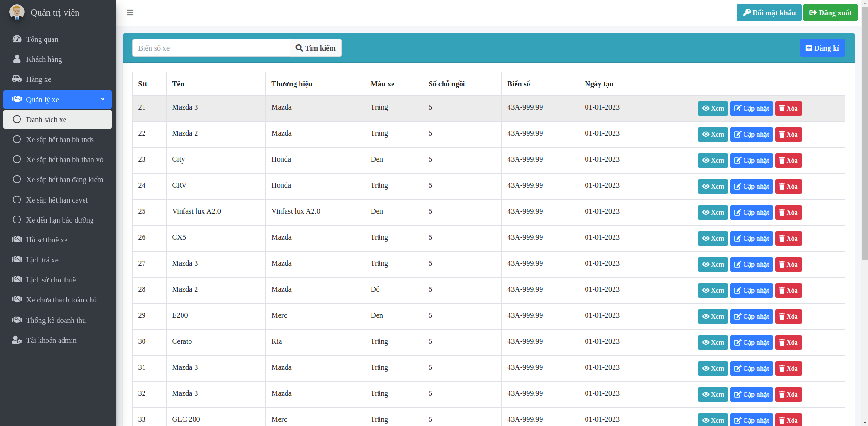Expand the Lịch trả xe menu
This screenshot has height=426, width=868.
pyautogui.click(x=42, y=260)
